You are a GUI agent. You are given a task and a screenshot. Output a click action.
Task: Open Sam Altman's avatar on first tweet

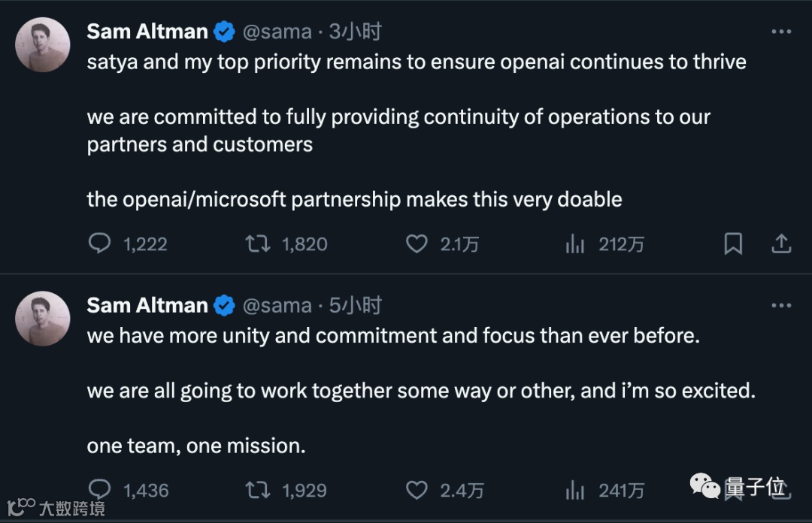(x=43, y=44)
